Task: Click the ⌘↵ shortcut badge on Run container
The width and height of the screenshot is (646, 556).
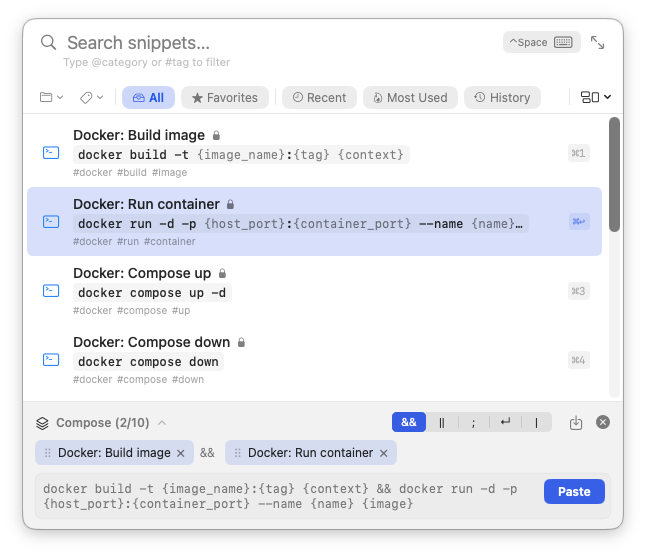Action: pyautogui.click(x=579, y=222)
